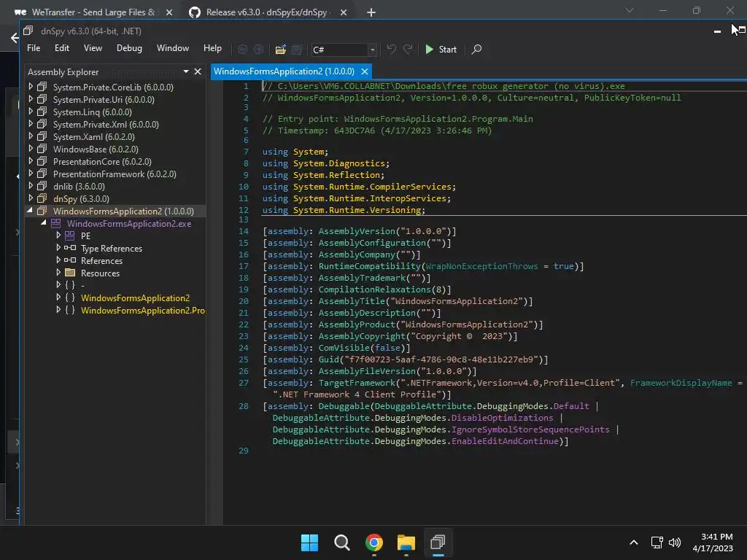
Task: Click the Type References node icon
Action: coord(70,248)
